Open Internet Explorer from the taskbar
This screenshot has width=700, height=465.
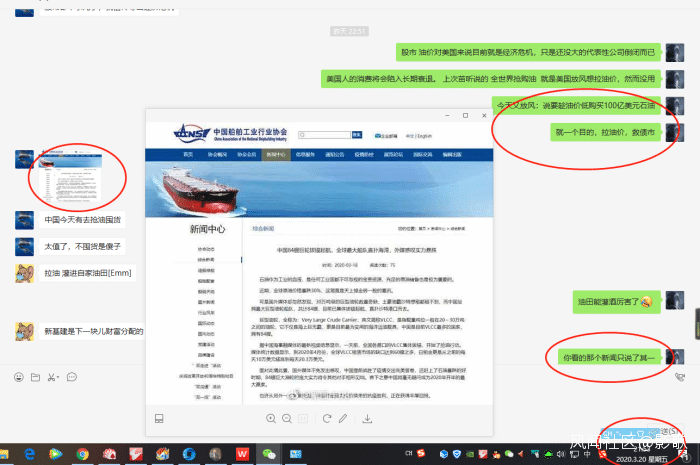pyautogui.click(x=29, y=454)
